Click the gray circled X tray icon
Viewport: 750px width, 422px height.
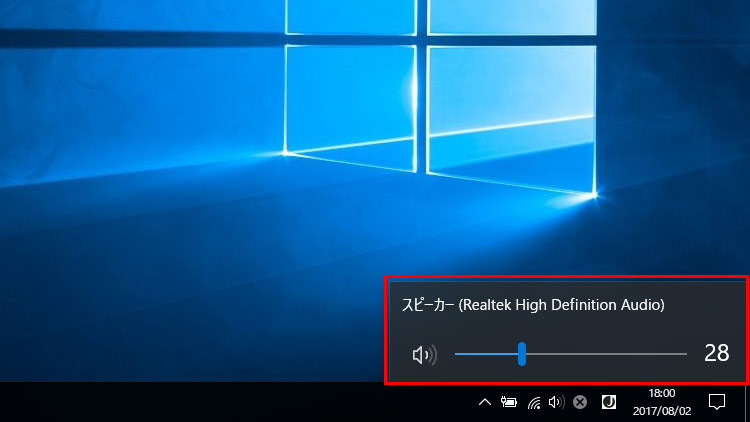pos(580,402)
